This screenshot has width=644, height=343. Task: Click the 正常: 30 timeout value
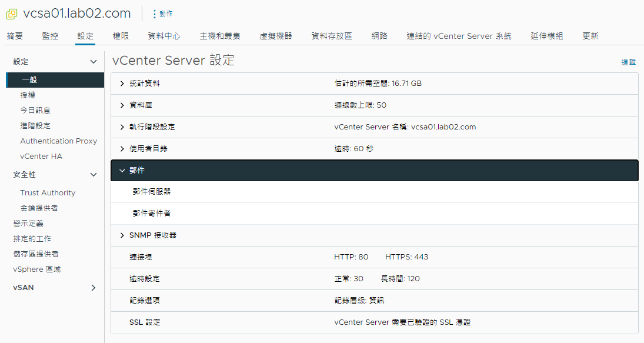click(x=349, y=279)
